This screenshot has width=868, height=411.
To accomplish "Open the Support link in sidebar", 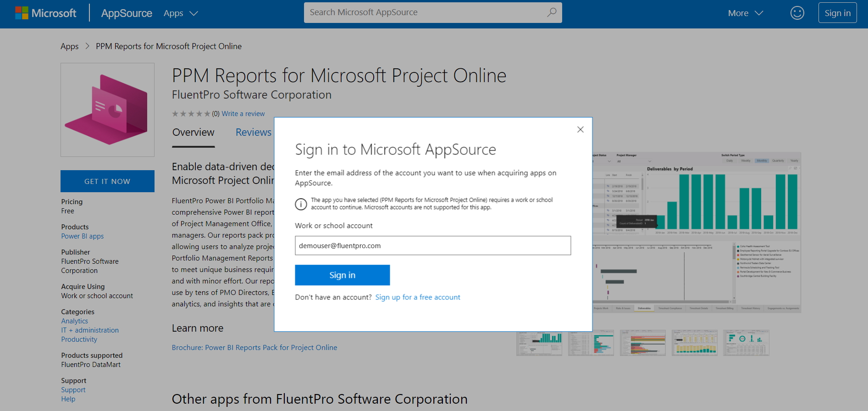I will click(x=73, y=390).
